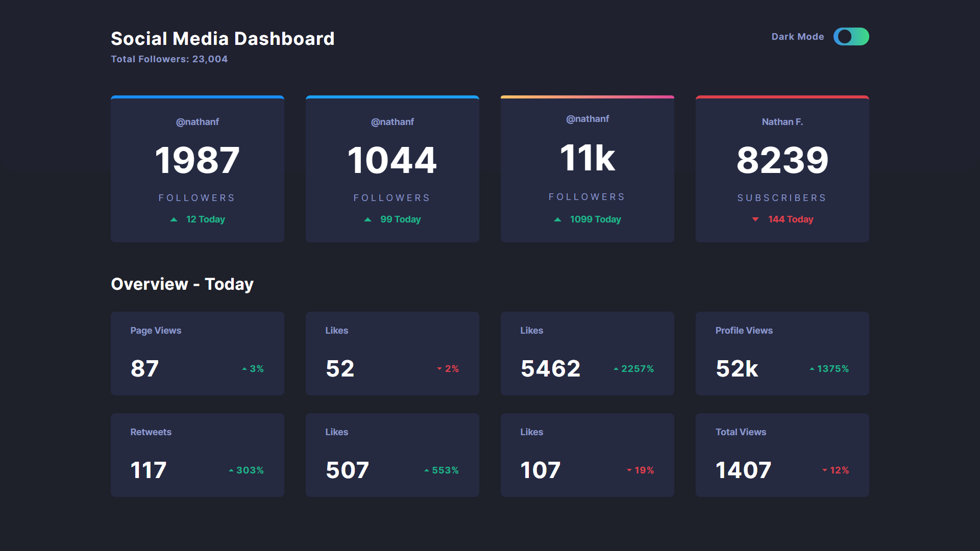Screen dimensions: 980x551
Task: Click the up arrow beside 99 Today
Action: (x=369, y=219)
